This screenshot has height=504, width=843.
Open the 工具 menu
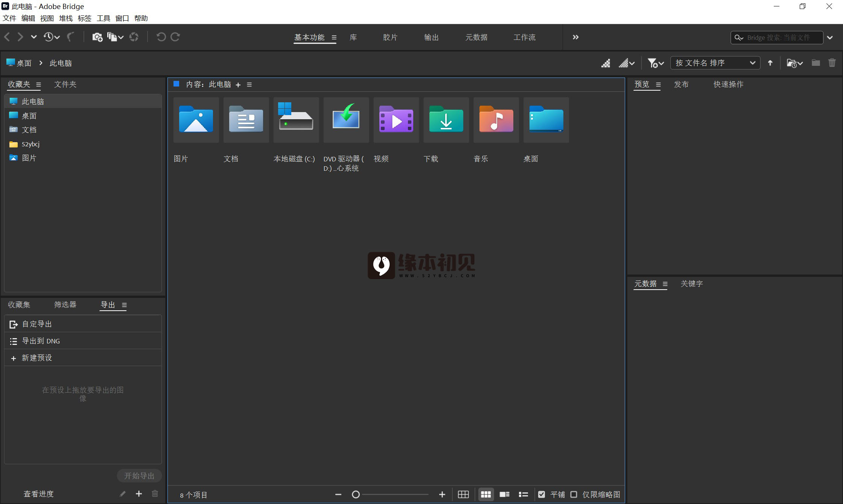pos(103,18)
